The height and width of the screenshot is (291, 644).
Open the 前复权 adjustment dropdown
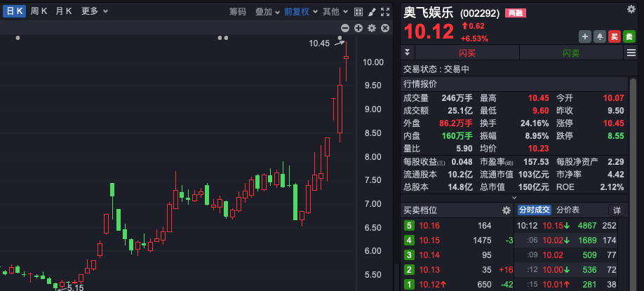click(x=300, y=12)
